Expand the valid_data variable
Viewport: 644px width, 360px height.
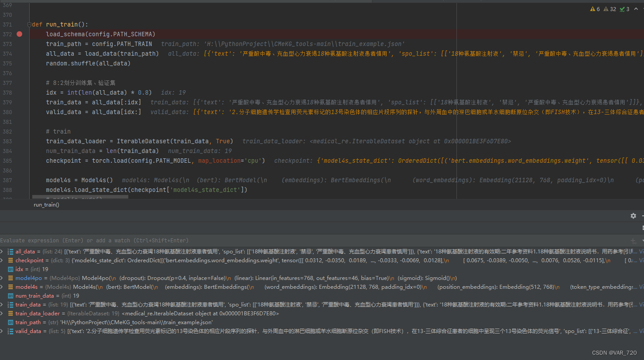pyautogui.click(x=2, y=331)
